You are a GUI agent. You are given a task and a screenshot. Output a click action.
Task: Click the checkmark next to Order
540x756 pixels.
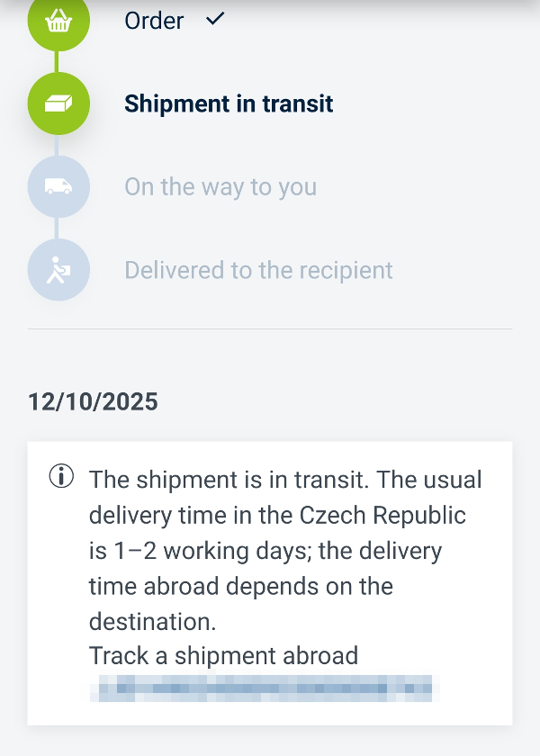tap(215, 19)
